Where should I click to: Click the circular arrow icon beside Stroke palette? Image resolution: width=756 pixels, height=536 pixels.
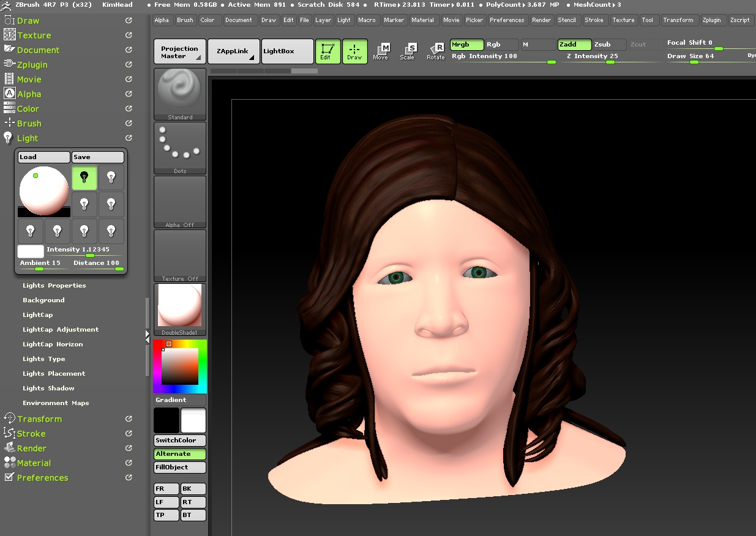[129, 433]
